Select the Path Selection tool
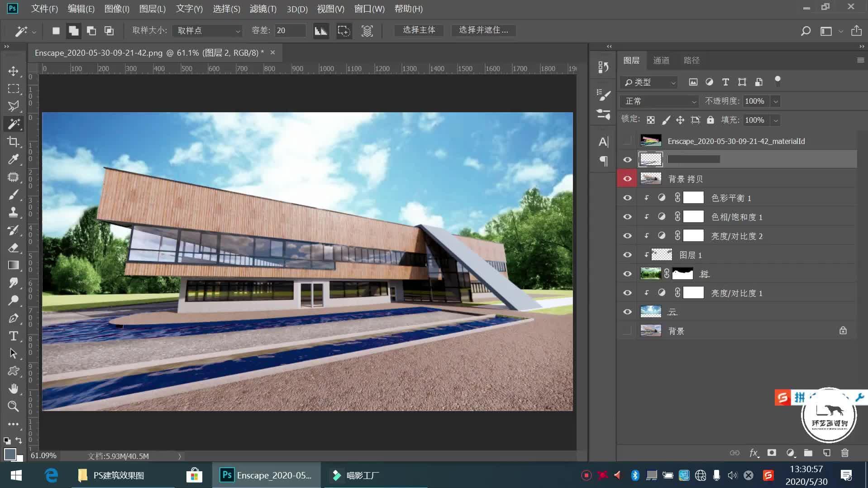 coord(13,354)
